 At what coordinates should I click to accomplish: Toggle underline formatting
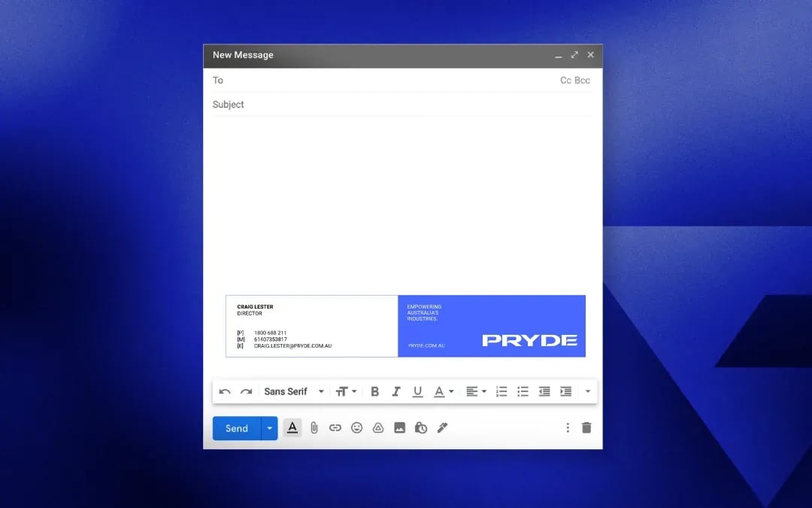click(x=417, y=391)
